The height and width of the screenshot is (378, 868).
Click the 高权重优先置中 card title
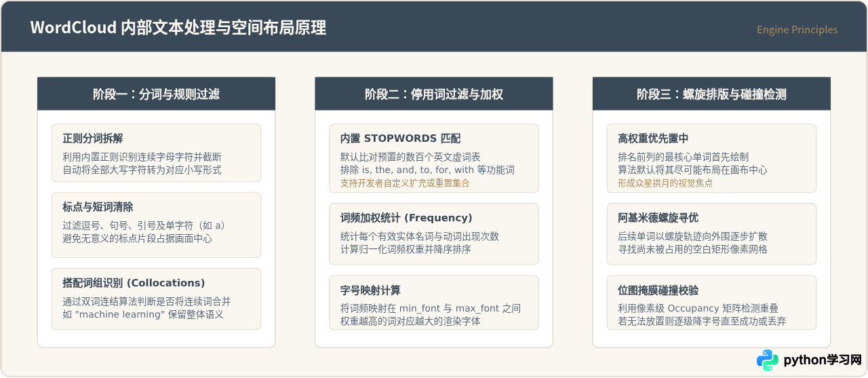pyautogui.click(x=652, y=138)
